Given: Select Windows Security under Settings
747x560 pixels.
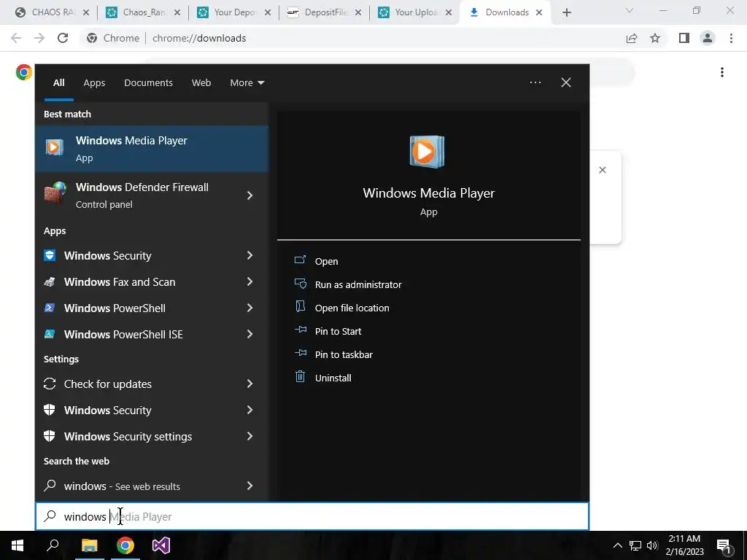Looking at the screenshot, I should coord(152,410).
